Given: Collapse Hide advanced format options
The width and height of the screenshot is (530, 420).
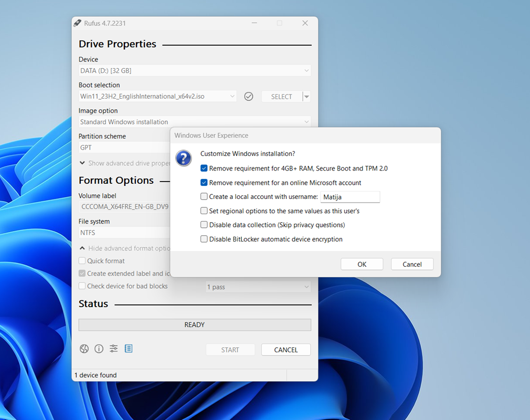Looking at the screenshot, I should coord(124,248).
